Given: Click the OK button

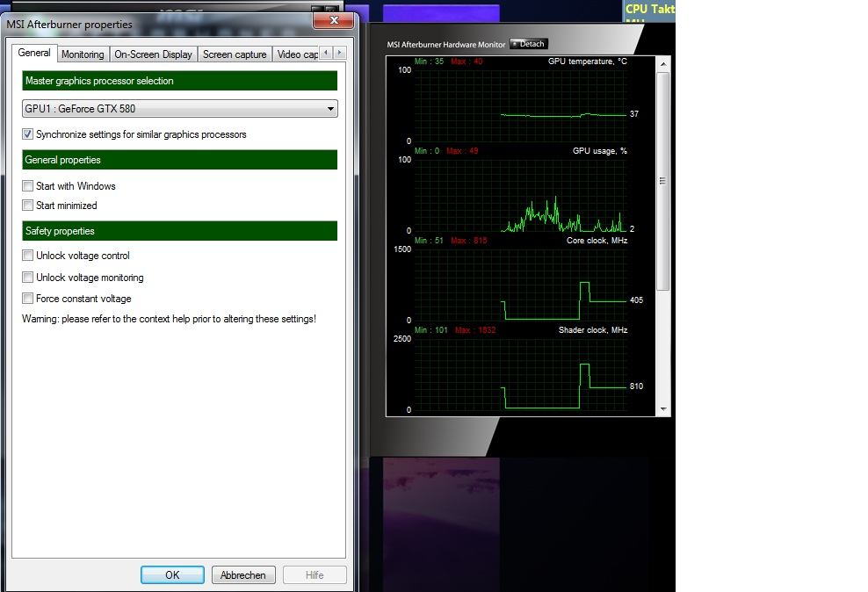Looking at the screenshot, I should click(172, 574).
